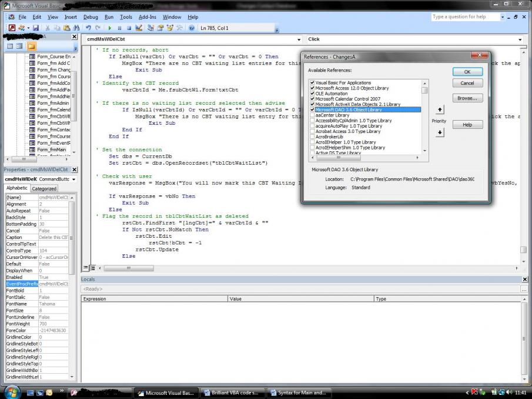Click the Type a question for help field
Image resolution: width=532 pixels, height=399 pixels.
coord(465,16)
